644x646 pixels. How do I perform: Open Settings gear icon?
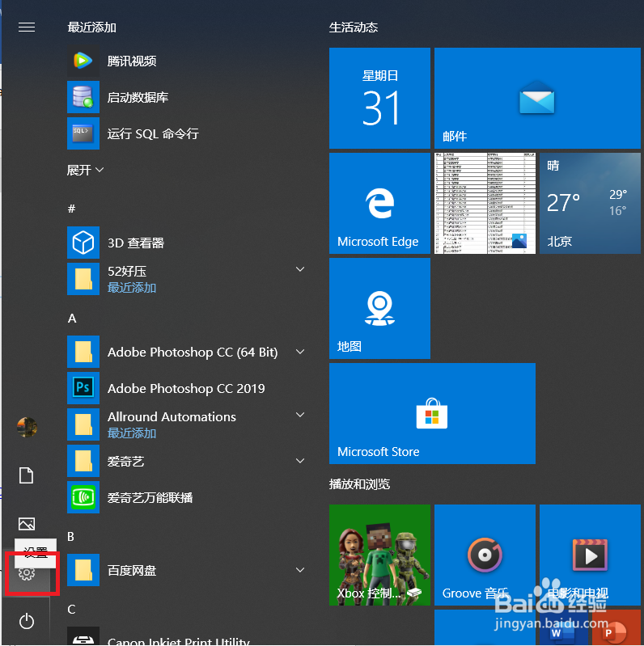click(x=27, y=573)
